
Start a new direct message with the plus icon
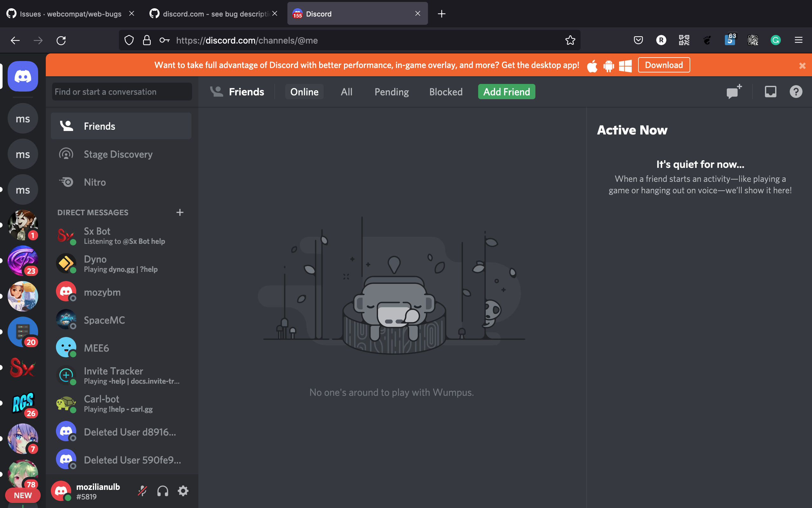point(180,212)
